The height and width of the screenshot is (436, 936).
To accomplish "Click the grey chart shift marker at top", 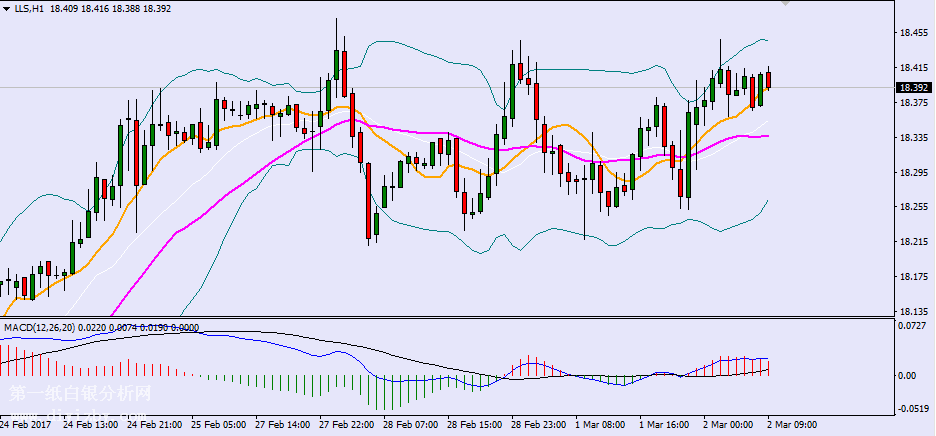I will [786, 4].
